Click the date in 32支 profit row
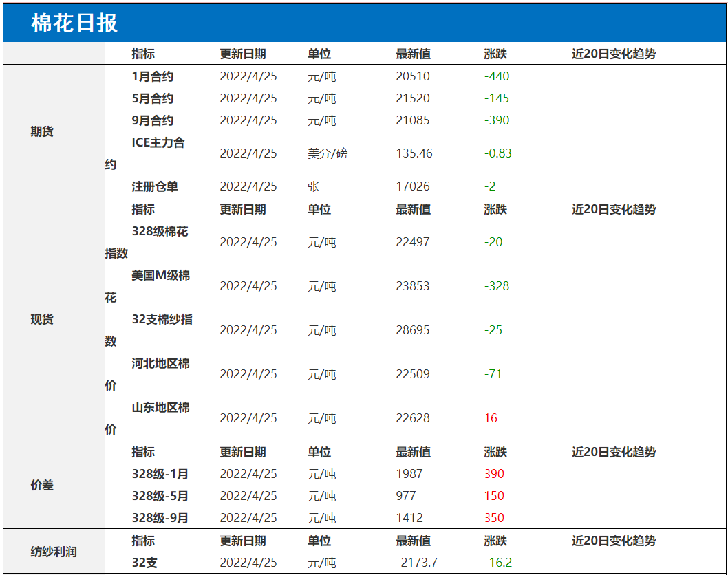Screen dimensions: 728x575 click(248, 563)
